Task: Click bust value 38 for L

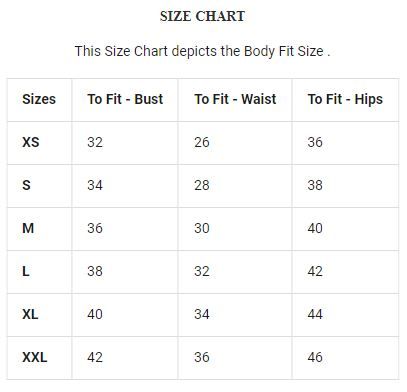Action: tap(95, 271)
